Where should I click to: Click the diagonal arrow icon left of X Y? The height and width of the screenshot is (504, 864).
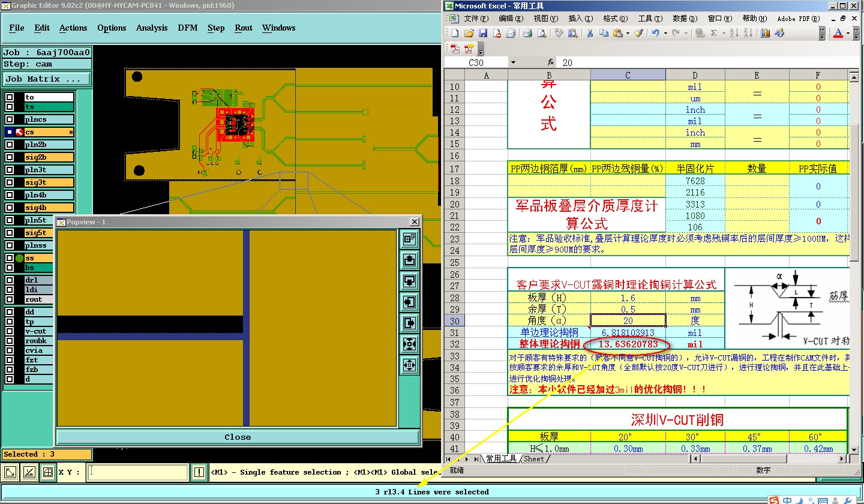pos(10,472)
